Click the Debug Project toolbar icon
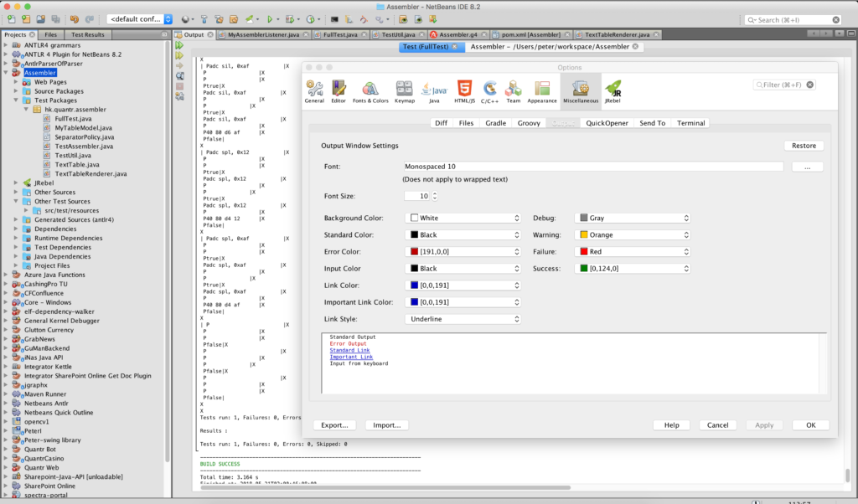 click(290, 20)
